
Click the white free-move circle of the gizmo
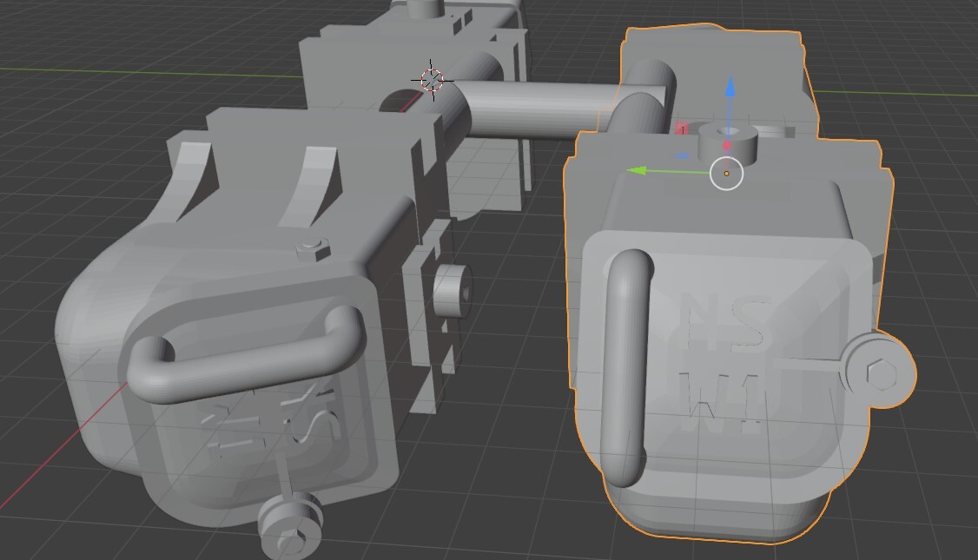(727, 174)
